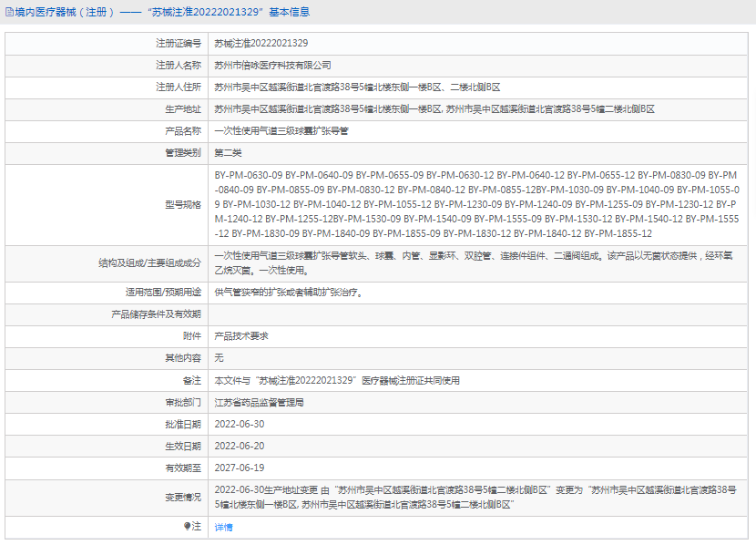The height and width of the screenshot is (545, 756).
Task: Select the 生产地址 address value
Action: point(434,109)
